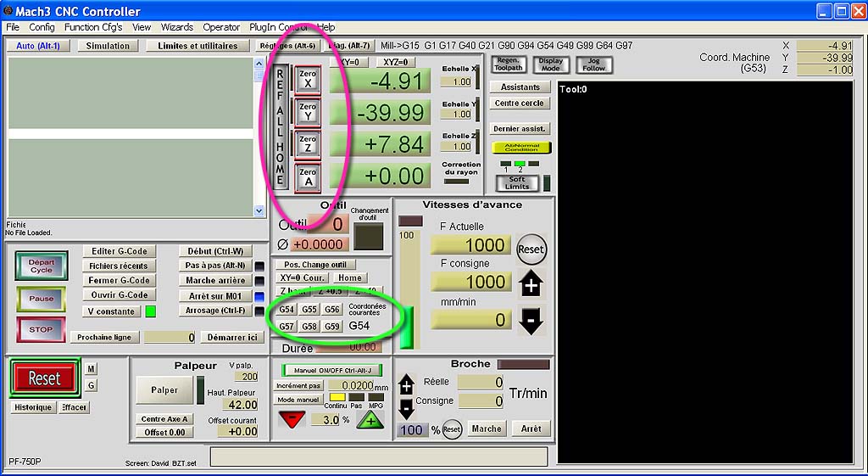This screenshot has width=868, height=476.
Task: Switch to Auto (Alt-1) tab
Action: pyautogui.click(x=38, y=46)
